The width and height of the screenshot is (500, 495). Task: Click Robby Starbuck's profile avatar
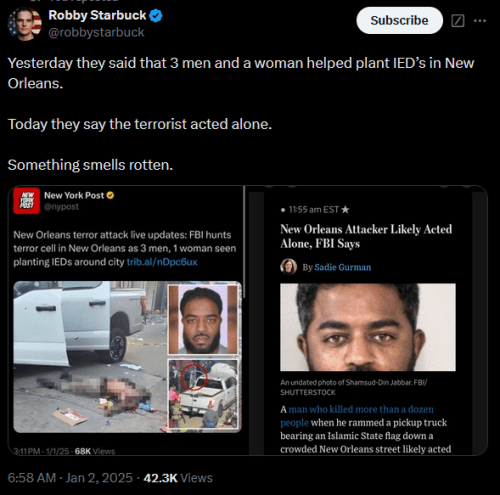[x=25, y=24]
